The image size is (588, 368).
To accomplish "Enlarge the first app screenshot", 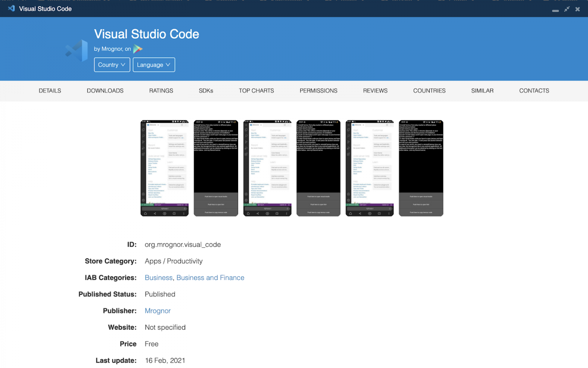I will 164,168.
